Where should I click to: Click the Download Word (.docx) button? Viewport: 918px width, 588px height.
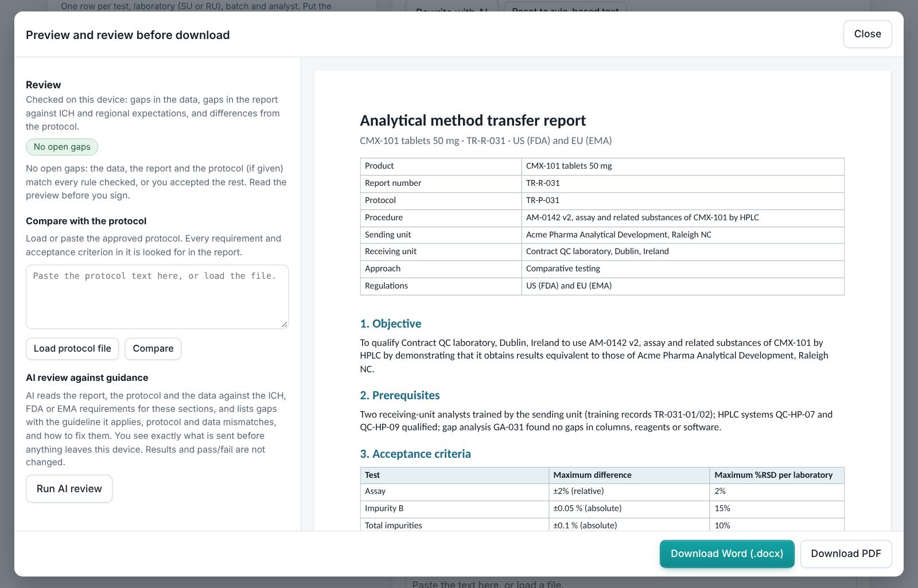pyautogui.click(x=727, y=554)
